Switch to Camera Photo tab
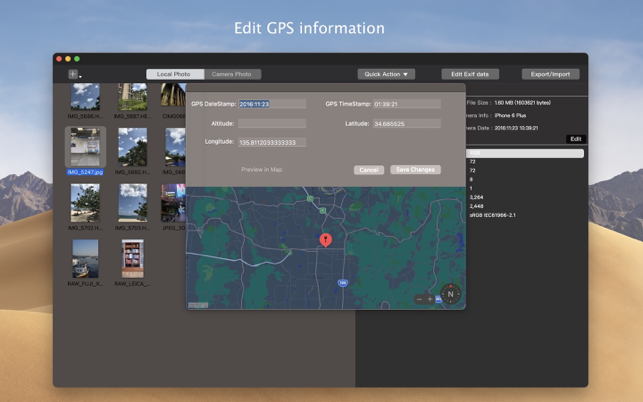Image resolution: width=643 pixels, height=402 pixels. click(232, 74)
